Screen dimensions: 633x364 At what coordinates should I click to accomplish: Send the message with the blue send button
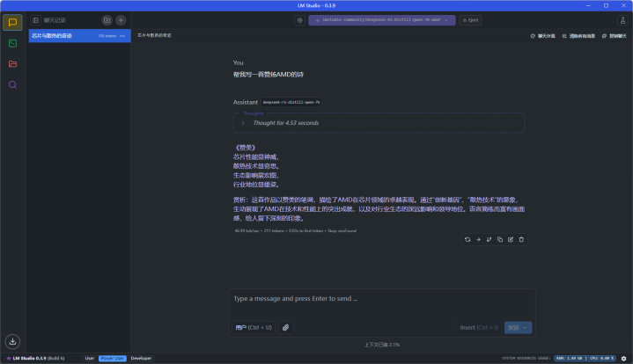pyautogui.click(x=518, y=327)
